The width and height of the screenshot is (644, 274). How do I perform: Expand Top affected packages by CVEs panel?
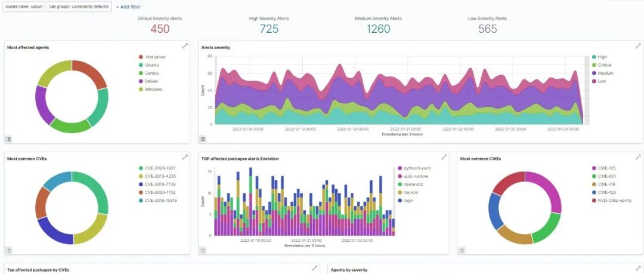[x=315, y=268]
